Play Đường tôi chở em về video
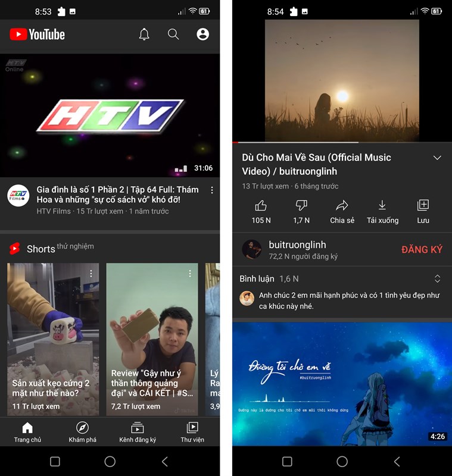Viewport: 452px width, 476px height. [x=342, y=384]
